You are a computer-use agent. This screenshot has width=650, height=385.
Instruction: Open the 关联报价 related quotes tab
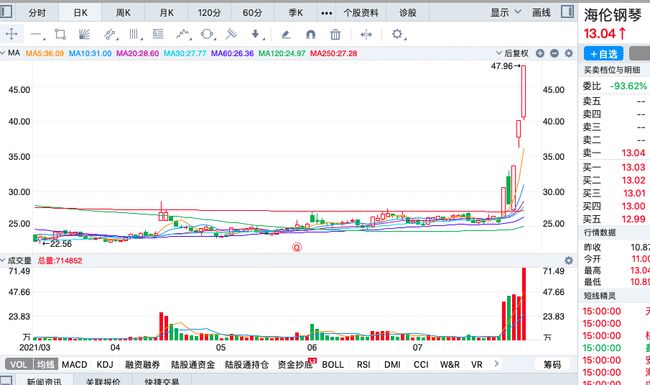pos(103,381)
